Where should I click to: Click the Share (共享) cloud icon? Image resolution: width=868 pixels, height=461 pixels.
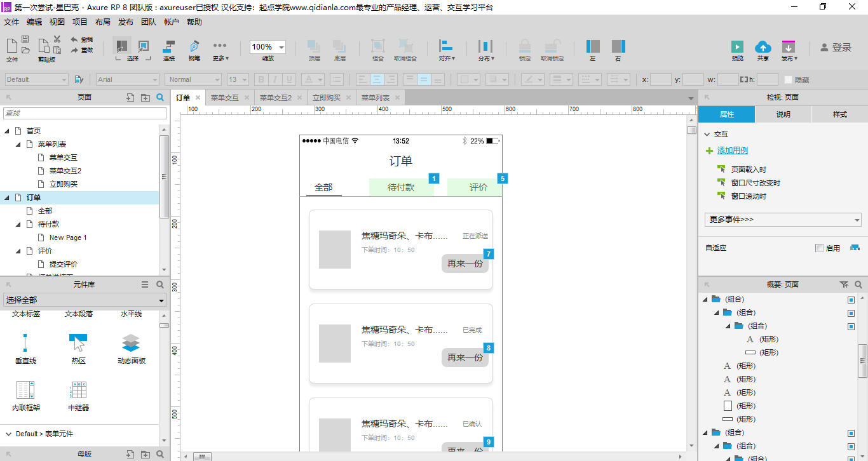[763, 47]
